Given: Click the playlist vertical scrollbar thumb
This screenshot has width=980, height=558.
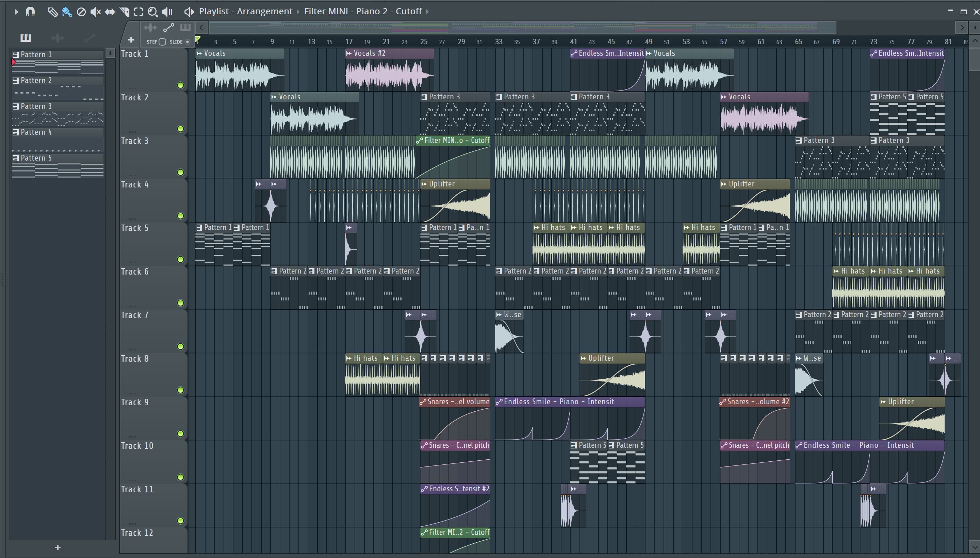Looking at the screenshot, I should (x=975, y=60).
